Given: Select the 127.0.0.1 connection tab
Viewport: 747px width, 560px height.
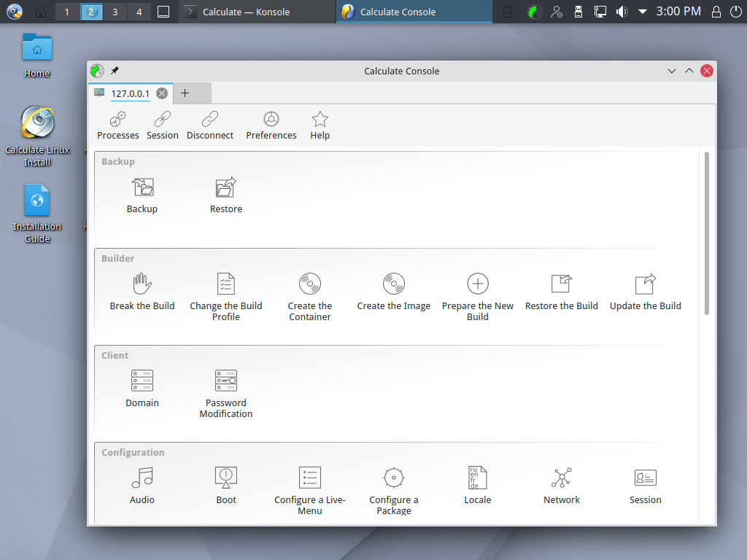Looking at the screenshot, I should 130,93.
